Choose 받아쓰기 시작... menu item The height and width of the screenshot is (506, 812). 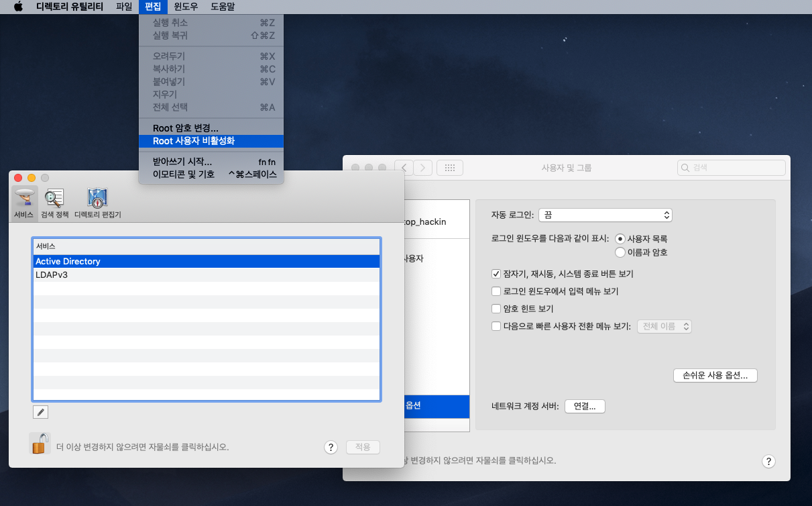coord(211,162)
